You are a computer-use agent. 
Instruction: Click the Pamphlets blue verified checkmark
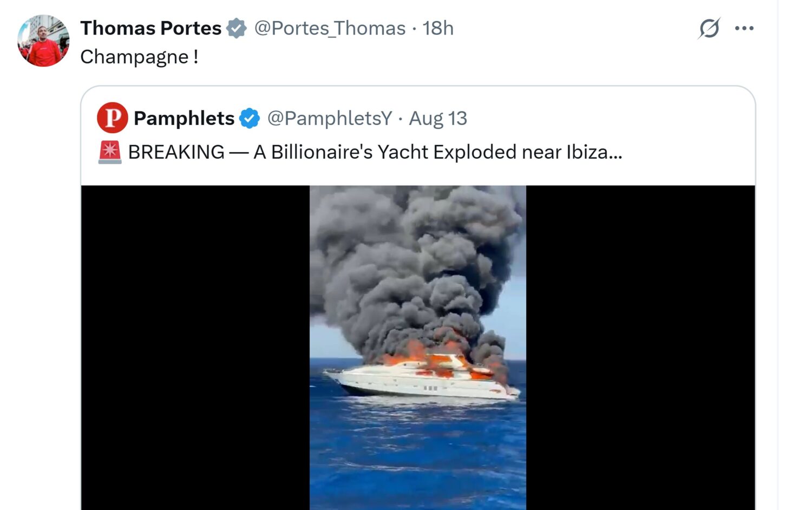click(250, 118)
